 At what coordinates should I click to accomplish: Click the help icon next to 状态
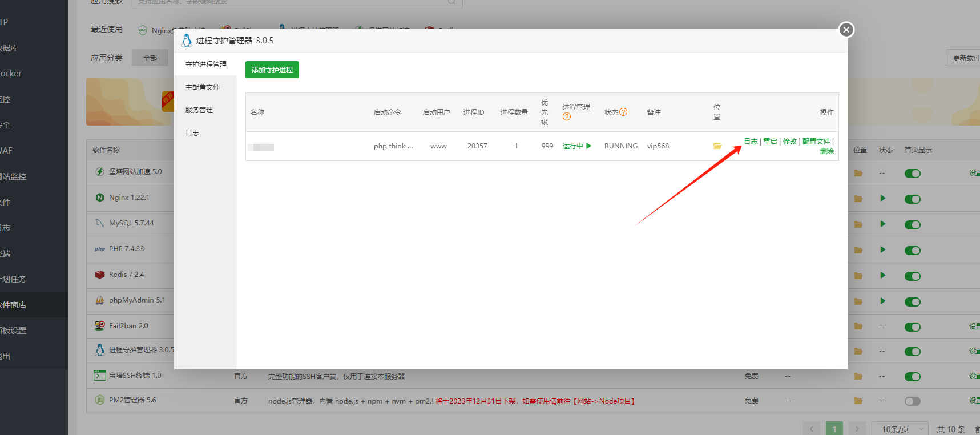pyautogui.click(x=623, y=112)
